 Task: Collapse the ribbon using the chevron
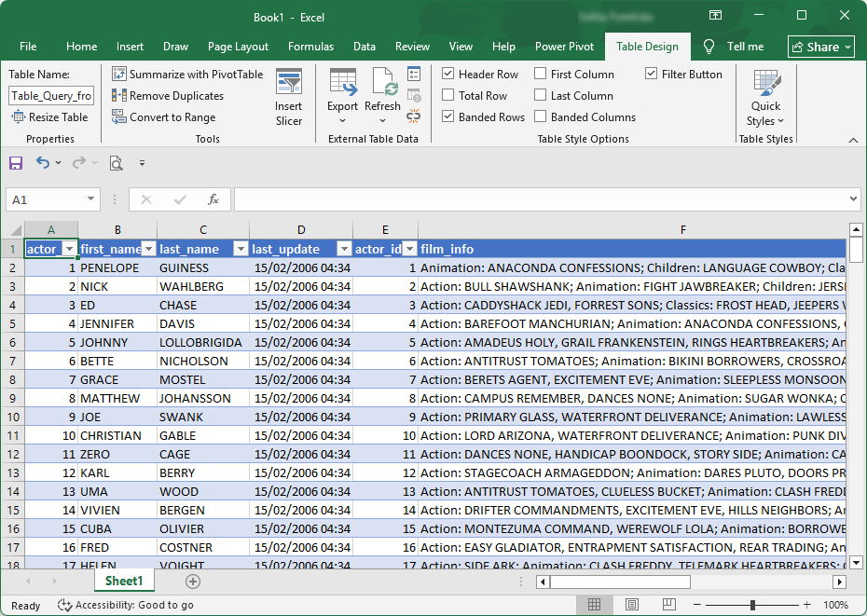click(x=854, y=139)
